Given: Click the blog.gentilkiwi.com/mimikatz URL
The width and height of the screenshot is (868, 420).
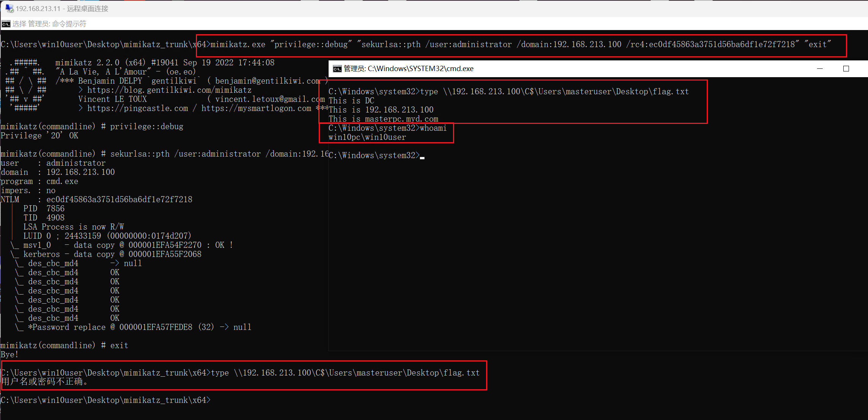Looking at the screenshot, I should coord(169,90).
